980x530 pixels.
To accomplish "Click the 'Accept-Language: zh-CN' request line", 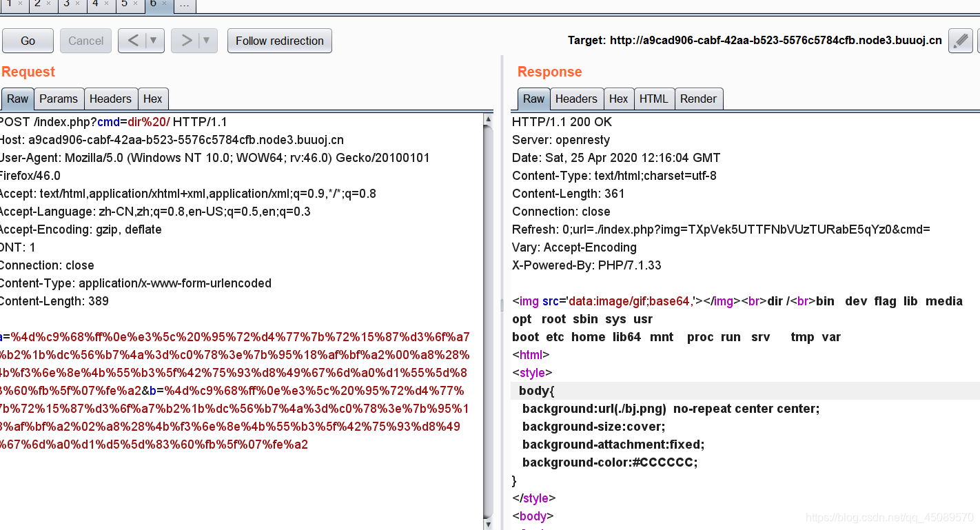I will (155, 212).
